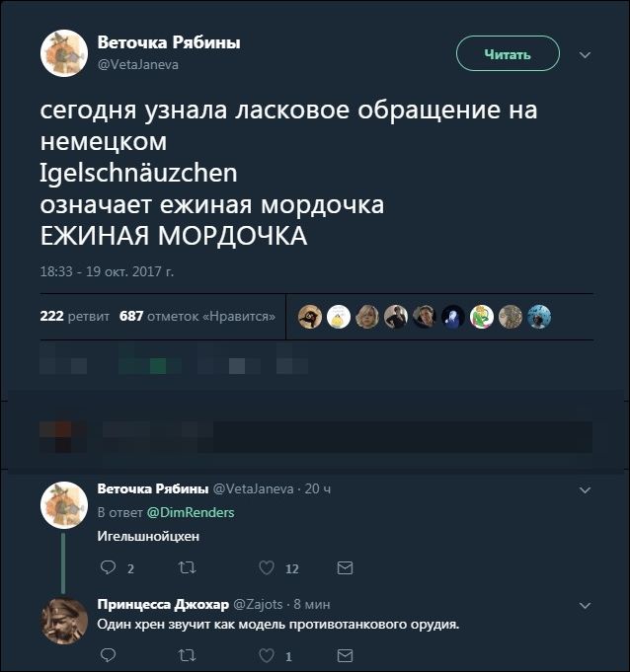Click the first liker's avatar
Viewport: 630px width, 672px height.
click(x=310, y=317)
